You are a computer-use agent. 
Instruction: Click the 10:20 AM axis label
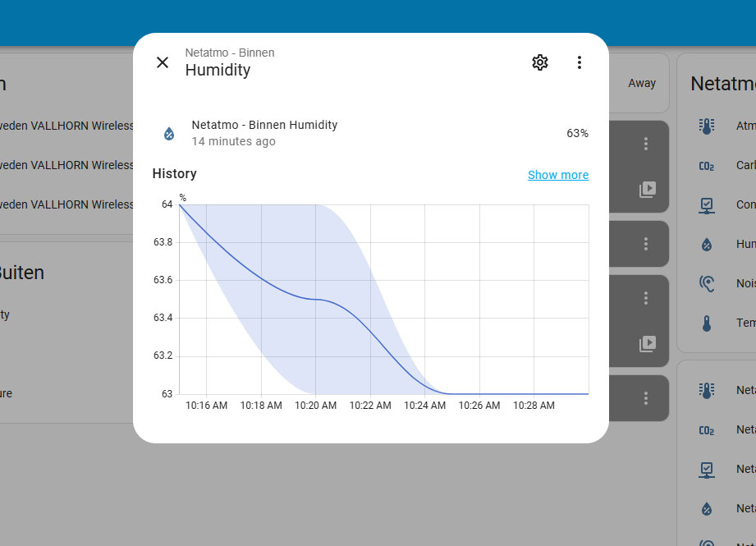click(x=315, y=405)
